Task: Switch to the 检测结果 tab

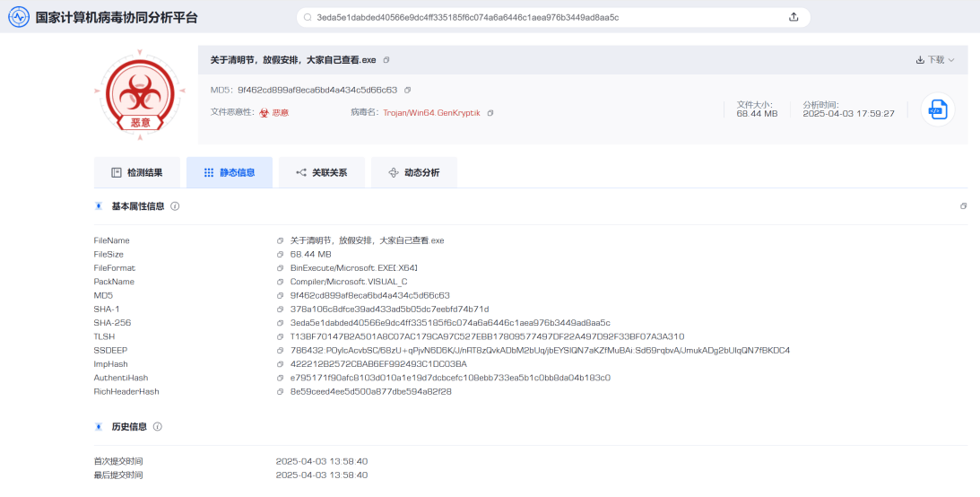Action: point(137,172)
